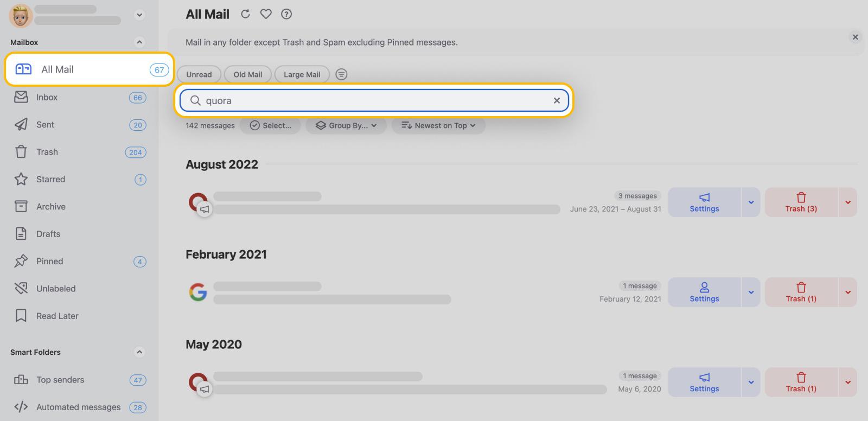The image size is (868, 421).
Task: Clear the quora search text
Action: pyautogui.click(x=557, y=100)
